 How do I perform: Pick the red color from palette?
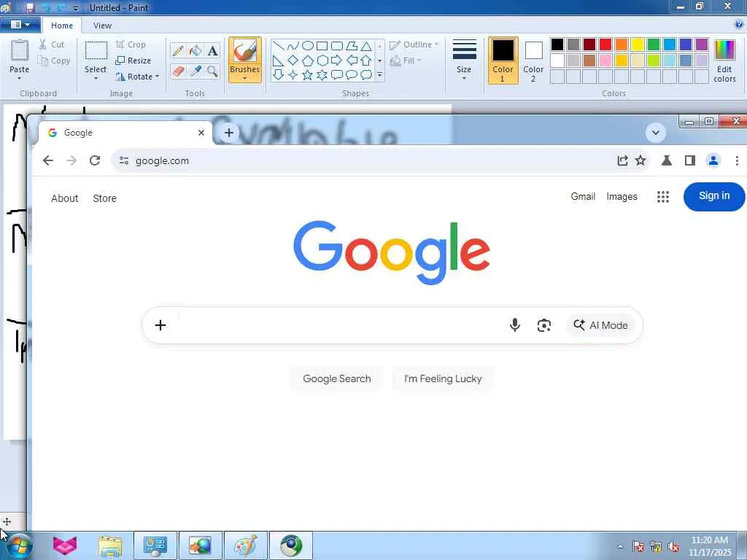click(x=605, y=44)
